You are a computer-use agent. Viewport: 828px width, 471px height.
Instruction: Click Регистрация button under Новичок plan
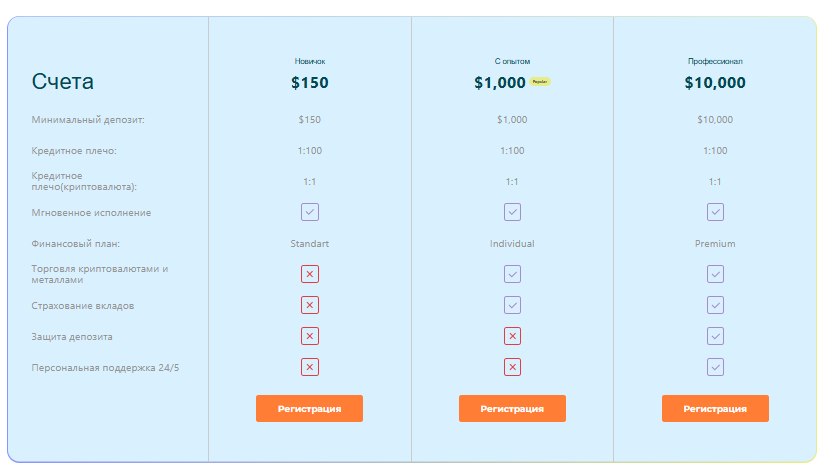309,408
